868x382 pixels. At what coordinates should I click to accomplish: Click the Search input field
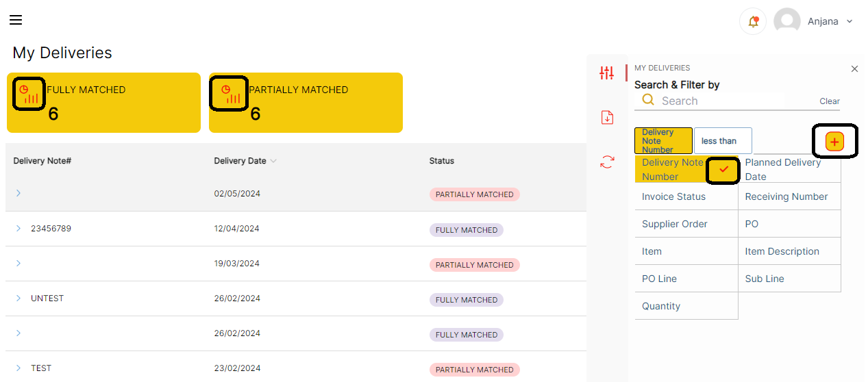click(x=719, y=101)
